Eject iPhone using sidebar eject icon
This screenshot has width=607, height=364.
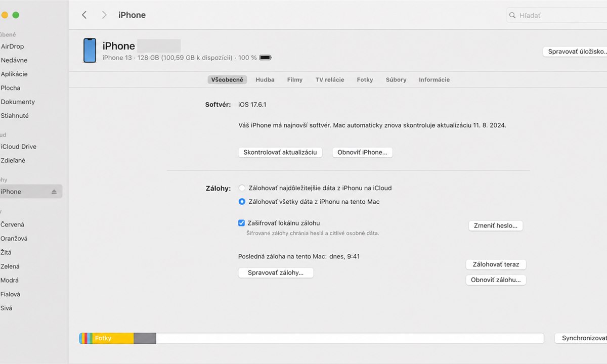[54, 192]
